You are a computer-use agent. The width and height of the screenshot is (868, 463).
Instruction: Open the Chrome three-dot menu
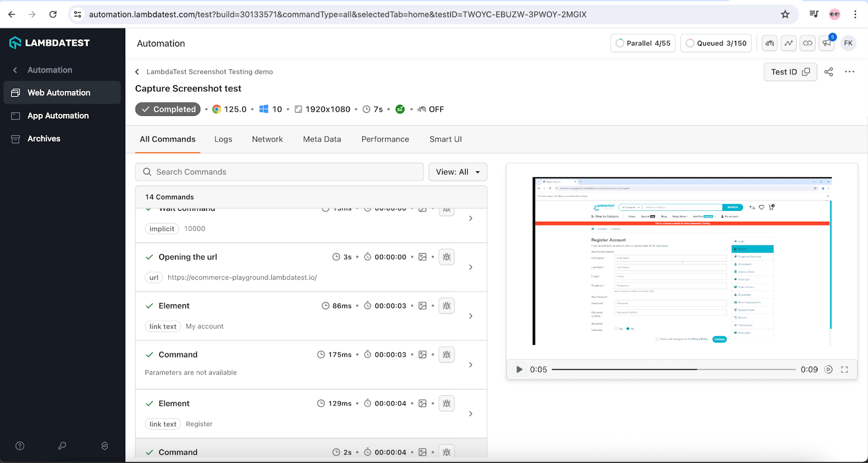(x=855, y=15)
